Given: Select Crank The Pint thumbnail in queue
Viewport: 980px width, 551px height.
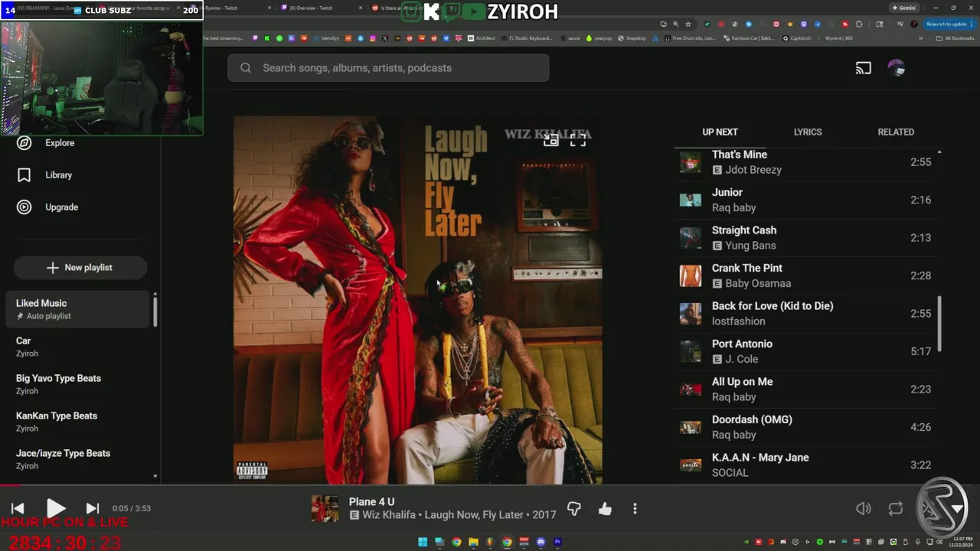Looking at the screenshot, I should [691, 275].
